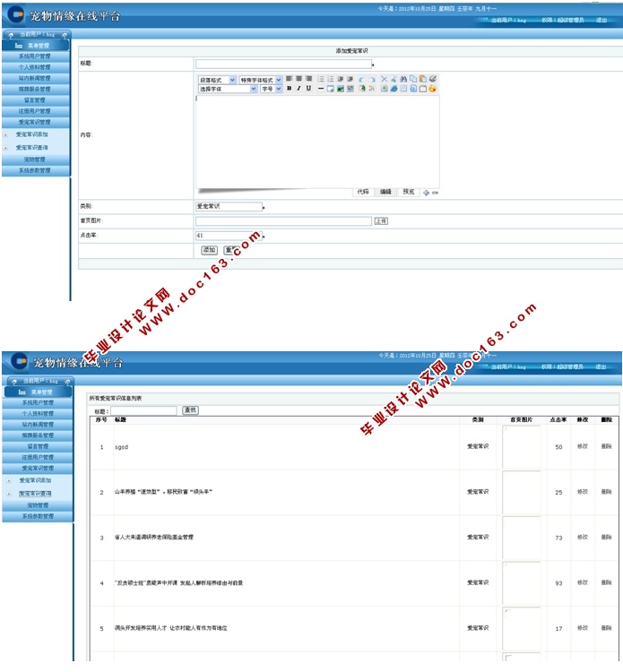This screenshot has height=672, width=623.
Task: Expand 爱宠常识查询 bullet in add-form sidebar
Action: coord(5,148)
